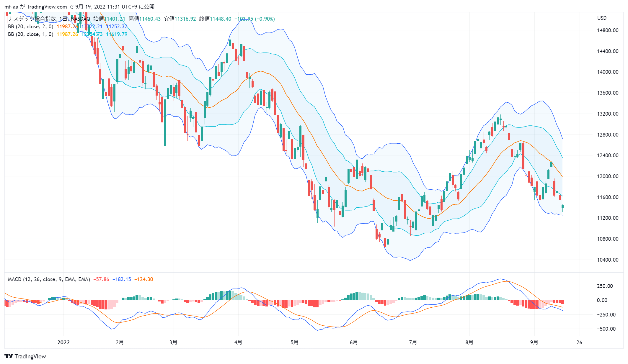
Task: Click the 8月 label on the time axis
Action: click(469, 342)
